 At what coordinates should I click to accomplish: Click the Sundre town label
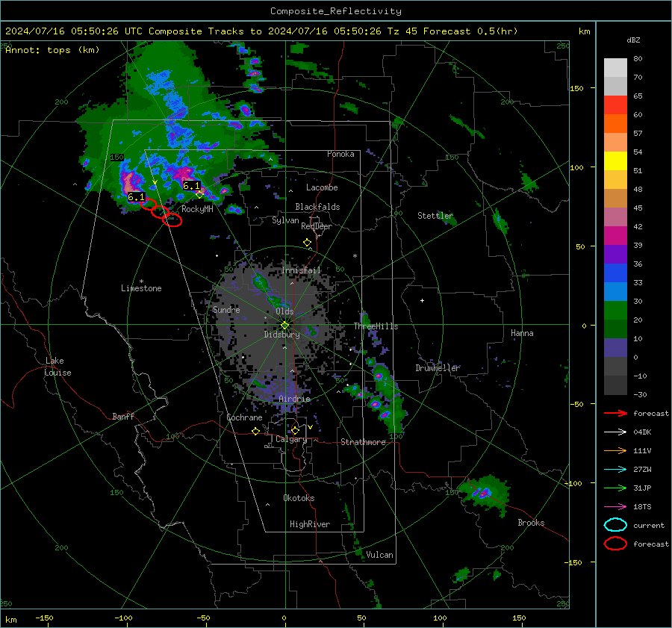(226, 310)
